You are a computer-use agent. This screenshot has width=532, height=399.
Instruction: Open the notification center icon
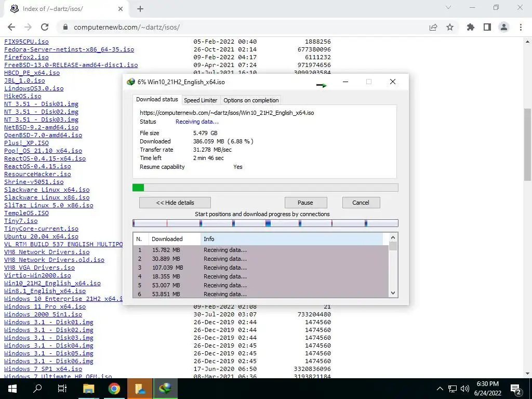coord(516,389)
